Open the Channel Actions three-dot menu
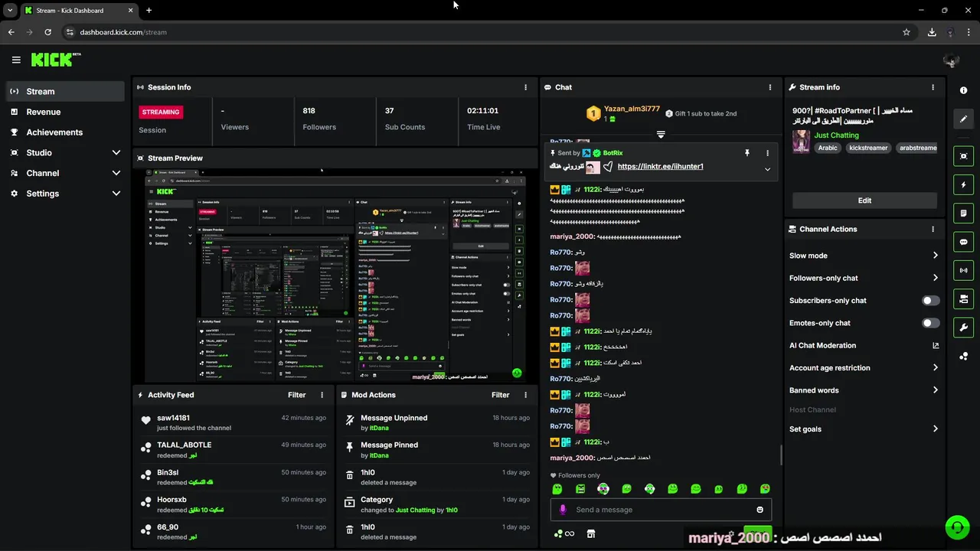This screenshot has width=980, height=551. tap(933, 229)
